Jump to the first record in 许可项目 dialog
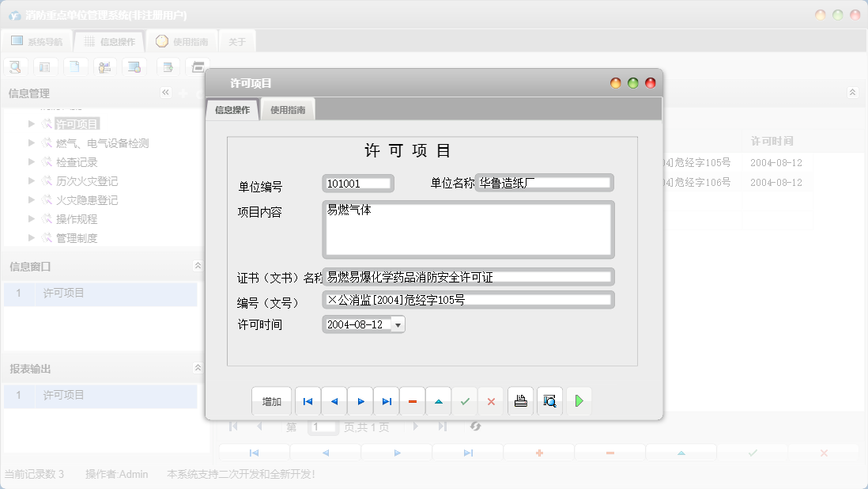Image resolution: width=868 pixels, height=489 pixels. [x=308, y=401]
